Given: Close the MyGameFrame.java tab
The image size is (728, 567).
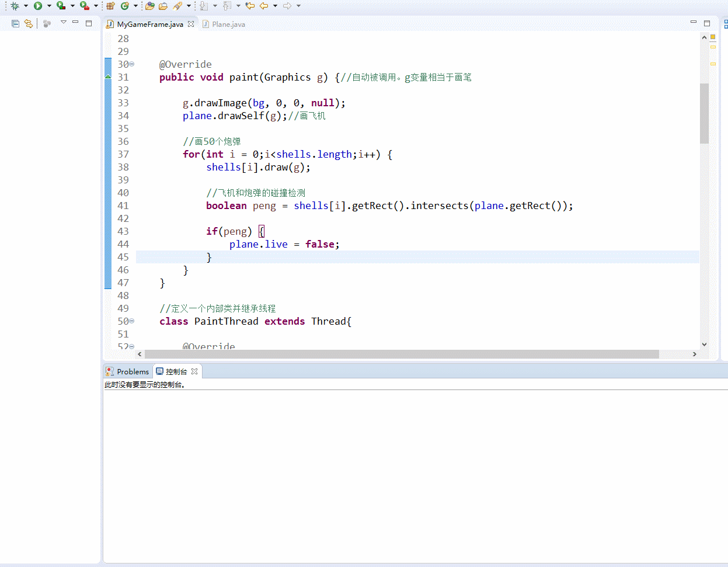Looking at the screenshot, I should pos(191,24).
